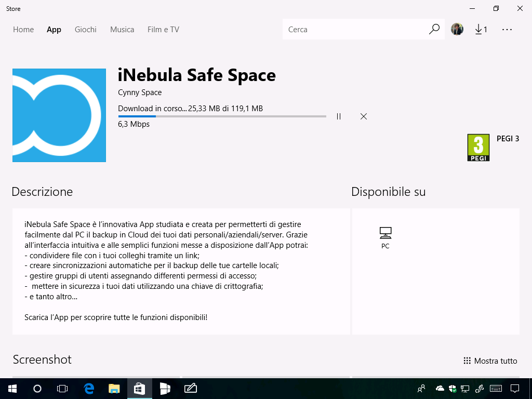Click the 6,3 Mbps speed text
The image size is (532, 399).
pyautogui.click(x=134, y=124)
